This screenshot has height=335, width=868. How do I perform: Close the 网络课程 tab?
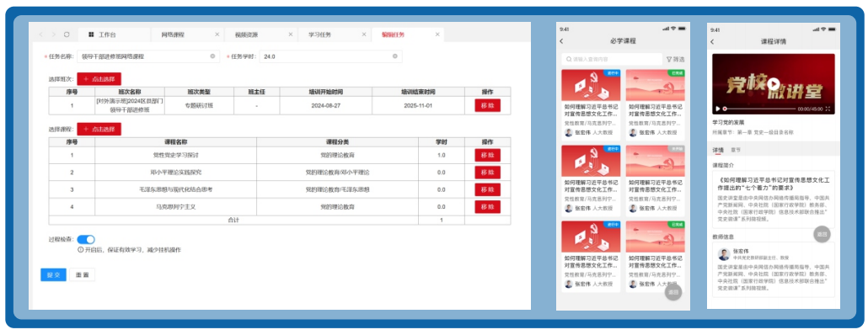(217, 35)
